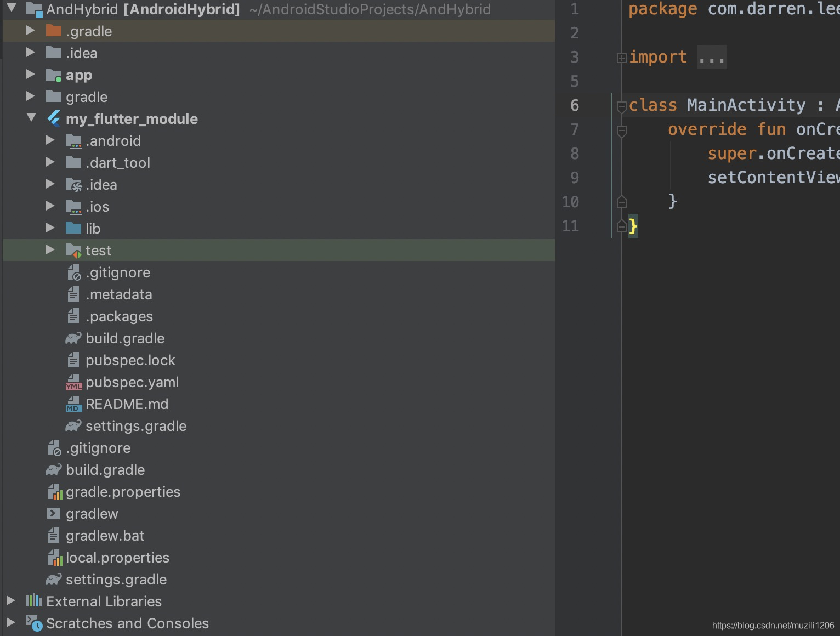
Task: Click the blue lib folder icon
Action: tap(73, 228)
